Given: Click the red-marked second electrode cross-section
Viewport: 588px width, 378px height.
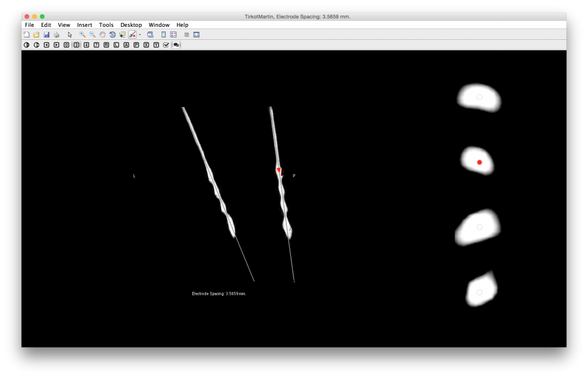Looking at the screenshot, I should point(477,160).
